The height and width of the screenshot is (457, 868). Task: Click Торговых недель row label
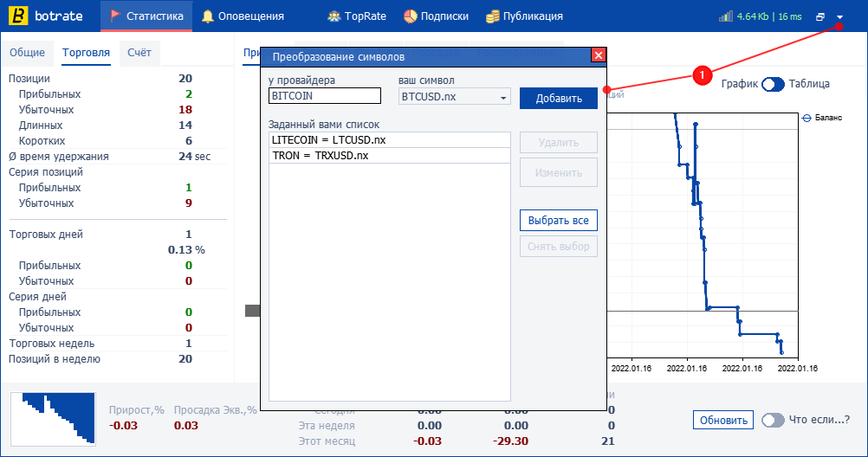(x=52, y=344)
